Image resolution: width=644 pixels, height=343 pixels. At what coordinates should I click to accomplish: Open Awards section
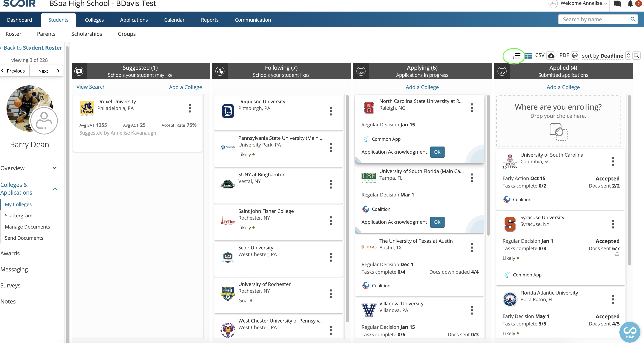(x=10, y=253)
